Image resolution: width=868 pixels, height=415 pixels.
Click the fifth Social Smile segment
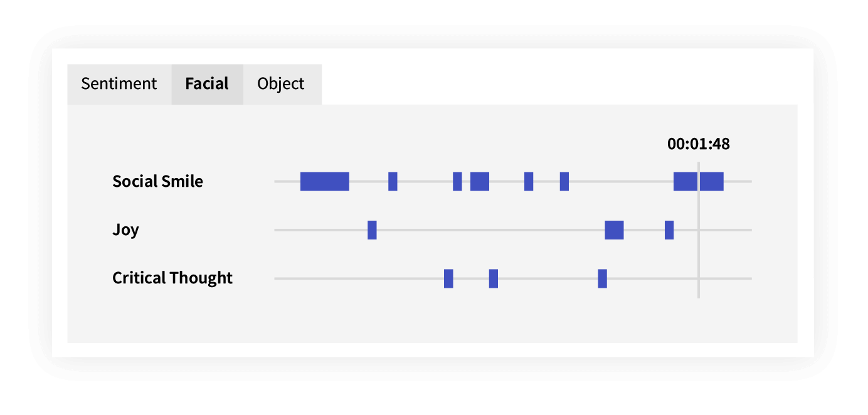point(529,181)
